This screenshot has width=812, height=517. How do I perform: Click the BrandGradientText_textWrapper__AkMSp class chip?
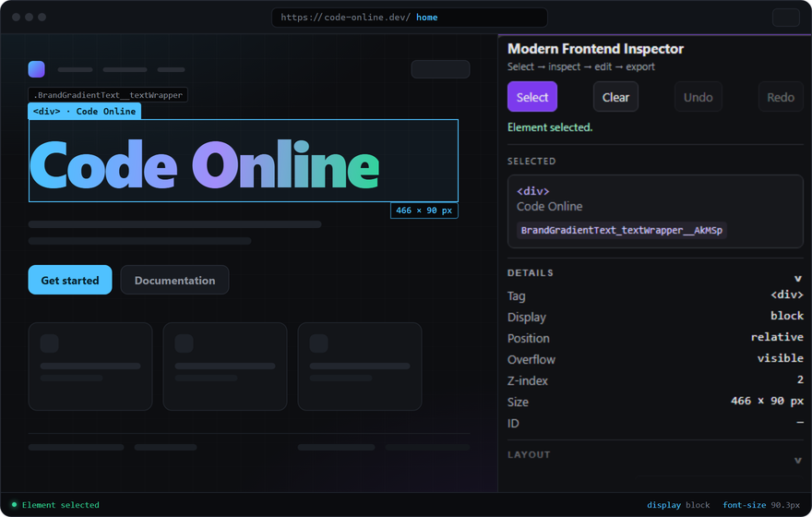click(x=621, y=230)
